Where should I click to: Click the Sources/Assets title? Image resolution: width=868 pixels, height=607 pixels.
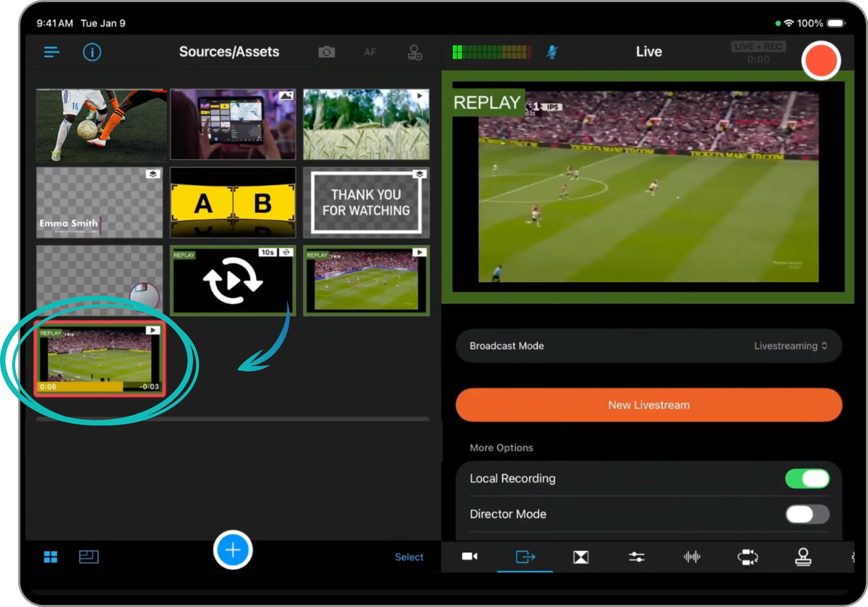point(229,52)
